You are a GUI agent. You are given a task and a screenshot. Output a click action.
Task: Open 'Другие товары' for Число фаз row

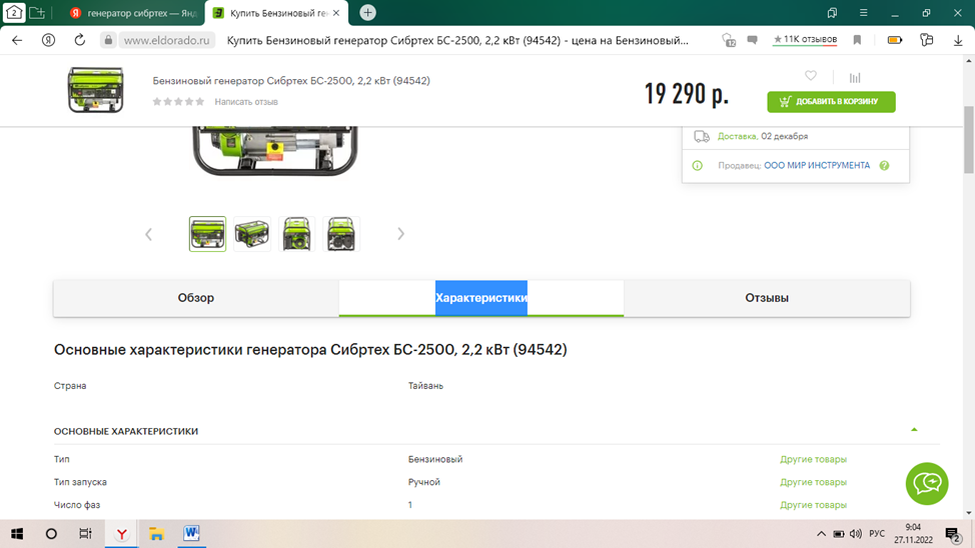tap(813, 505)
